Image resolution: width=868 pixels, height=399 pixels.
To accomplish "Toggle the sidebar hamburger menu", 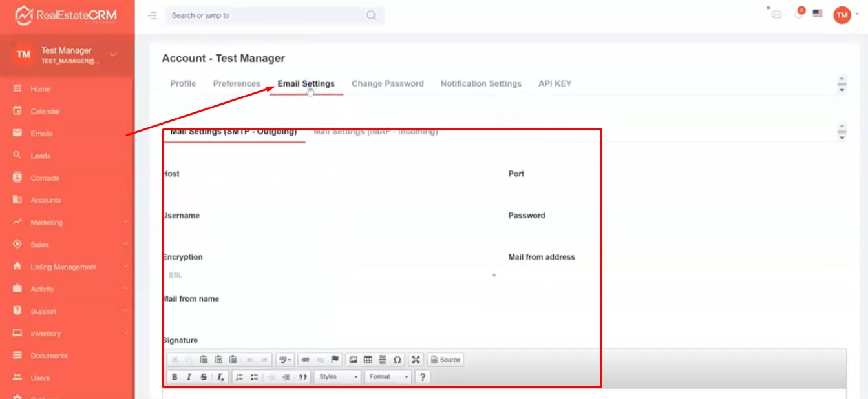I will click(x=153, y=15).
